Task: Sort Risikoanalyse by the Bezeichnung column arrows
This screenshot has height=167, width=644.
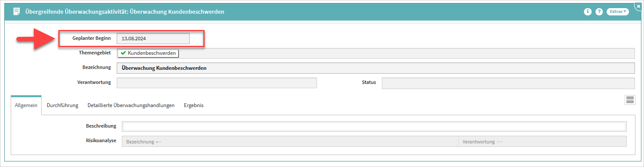Action: tap(158, 142)
